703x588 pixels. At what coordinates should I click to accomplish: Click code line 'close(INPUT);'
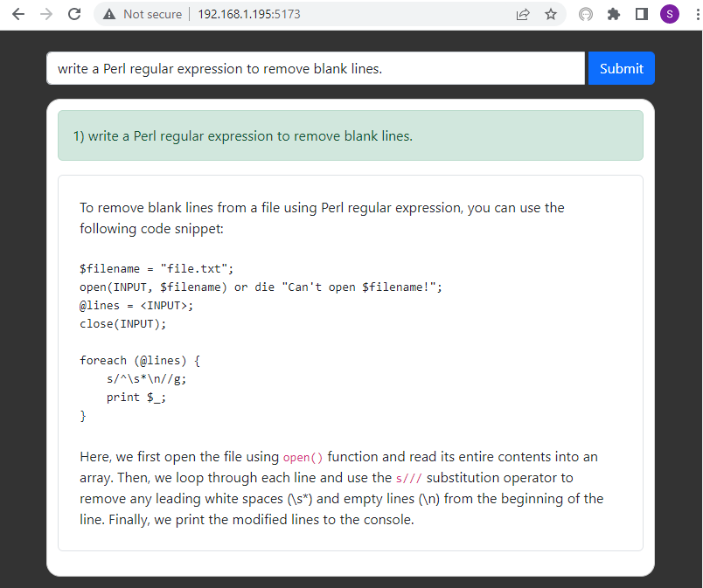122,324
